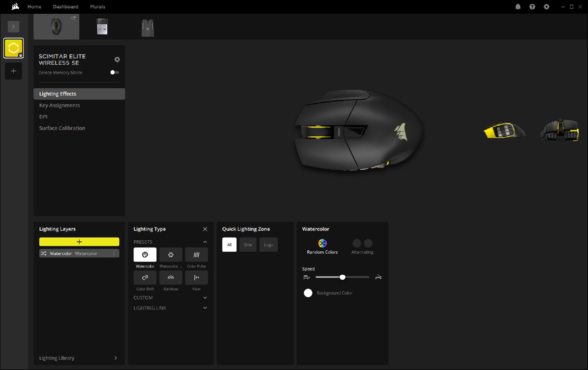Select Random Colors mode for Watercolor
588x370 pixels.
tap(322, 244)
